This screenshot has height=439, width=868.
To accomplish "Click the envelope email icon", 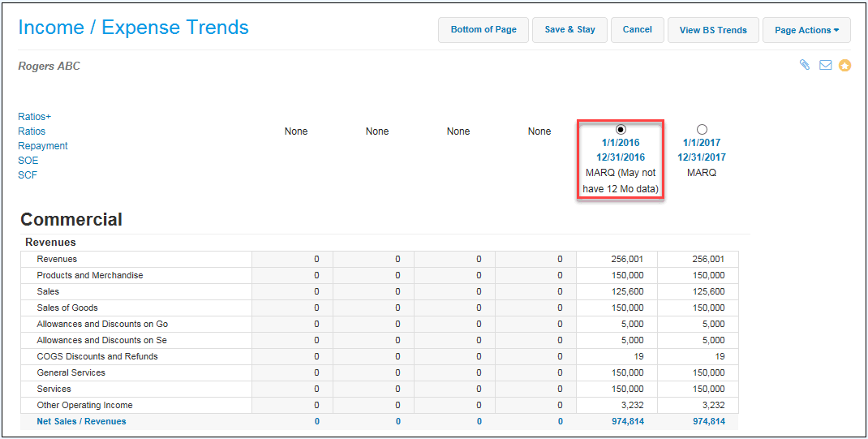I will (825, 66).
